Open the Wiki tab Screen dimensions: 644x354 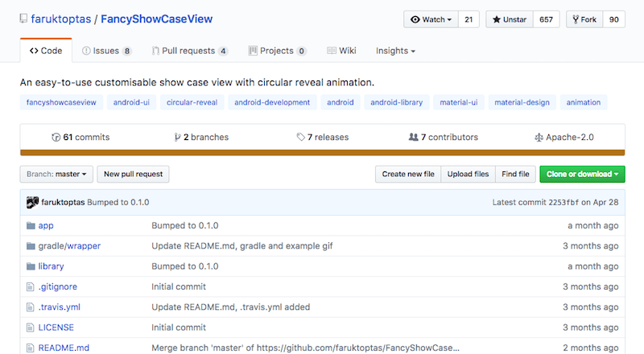341,51
